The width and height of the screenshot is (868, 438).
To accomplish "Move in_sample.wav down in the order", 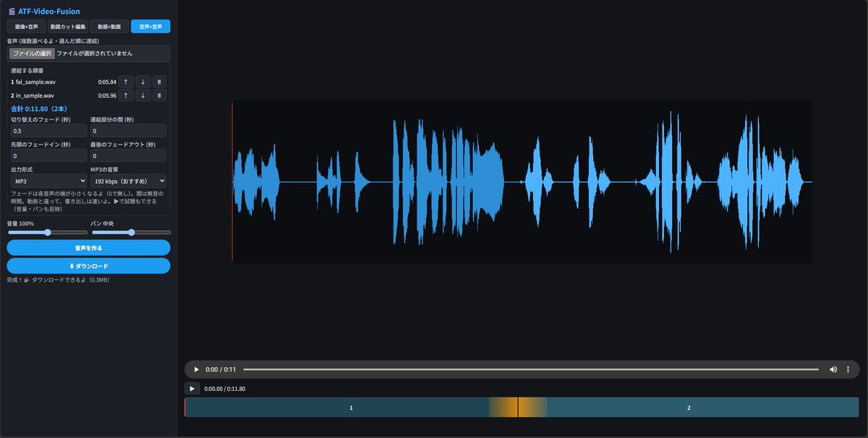I will pyautogui.click(x=143, y=96).
